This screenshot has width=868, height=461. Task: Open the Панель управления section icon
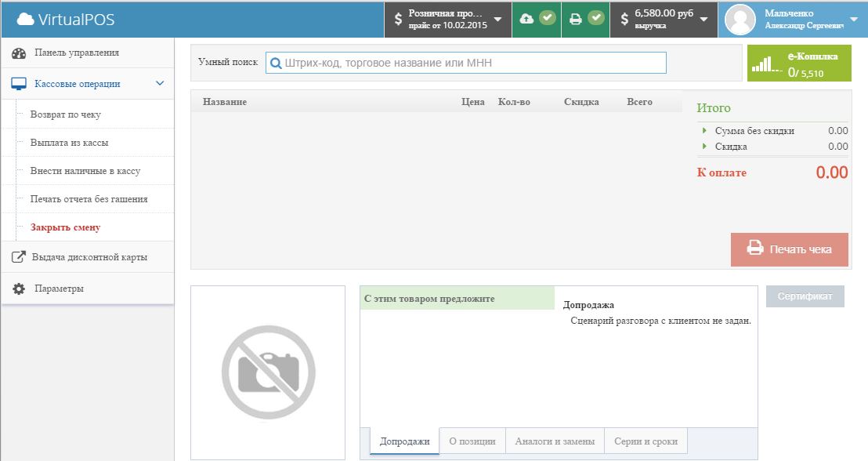[17, 54]
